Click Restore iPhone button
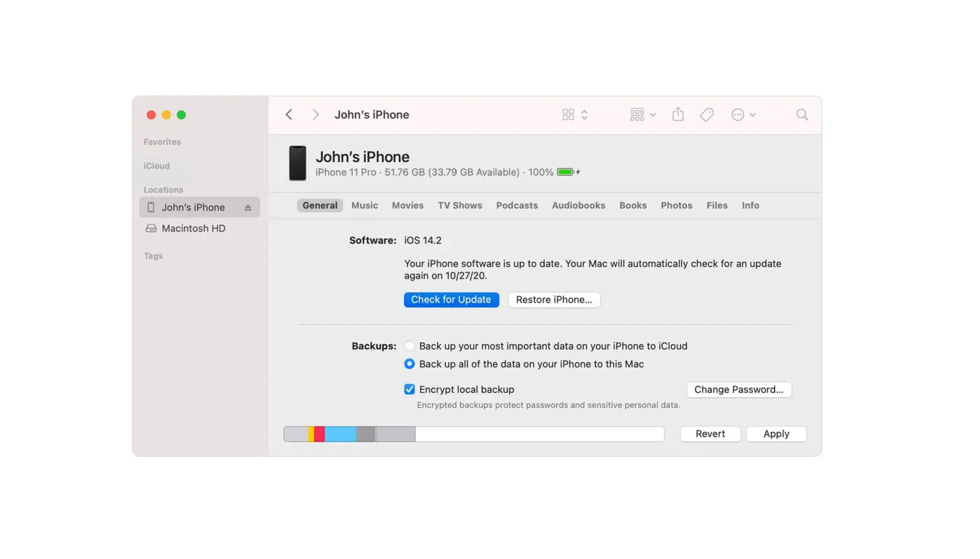 [x=554, y=300]
